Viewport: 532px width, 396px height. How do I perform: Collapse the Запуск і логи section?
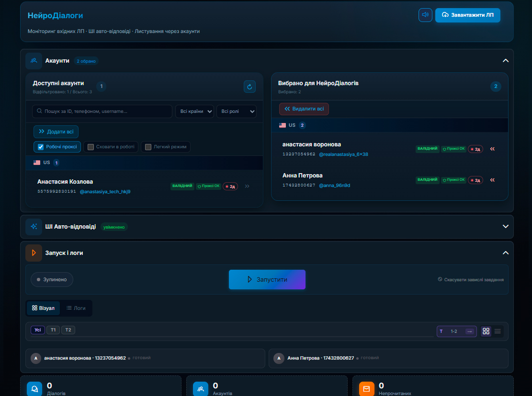point(506,253)
